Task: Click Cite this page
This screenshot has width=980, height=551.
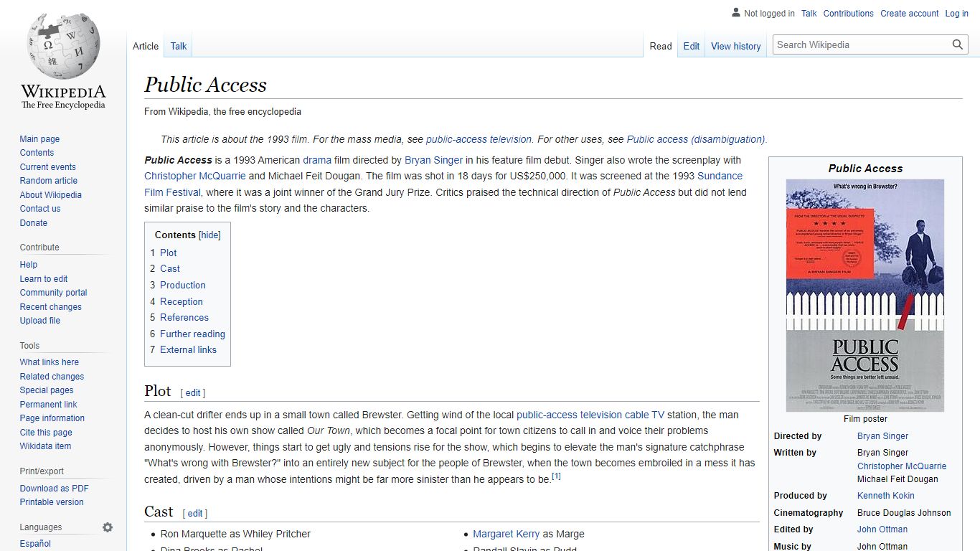Action: tap(45, 433)
